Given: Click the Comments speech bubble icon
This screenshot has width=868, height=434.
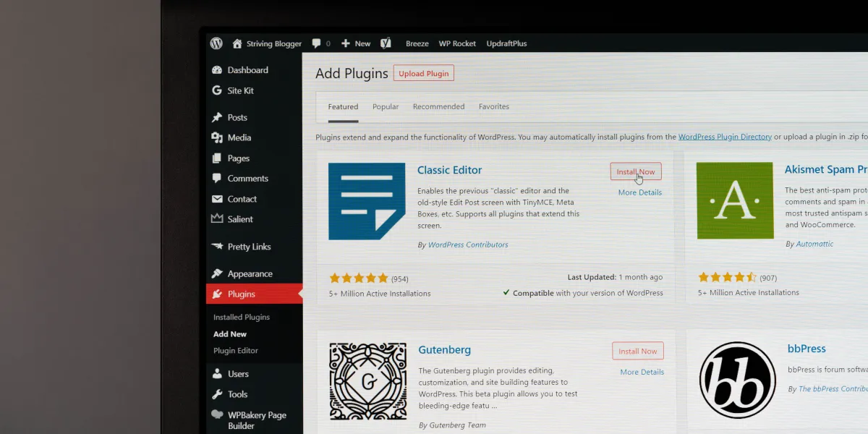Looking at the screenshot, I should pyautogui.click(x=218, y=178).
